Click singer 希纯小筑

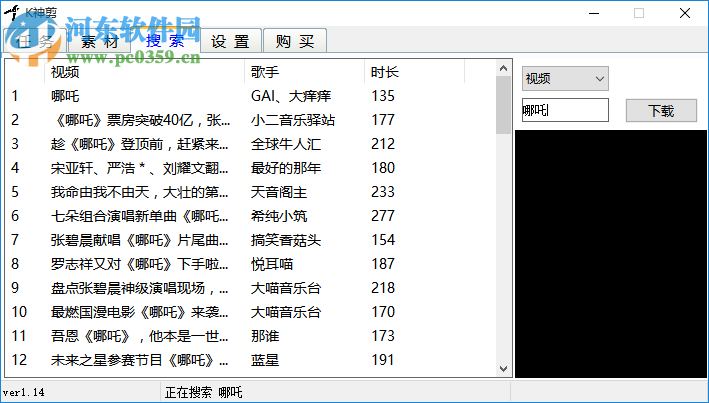coord(279,216)
